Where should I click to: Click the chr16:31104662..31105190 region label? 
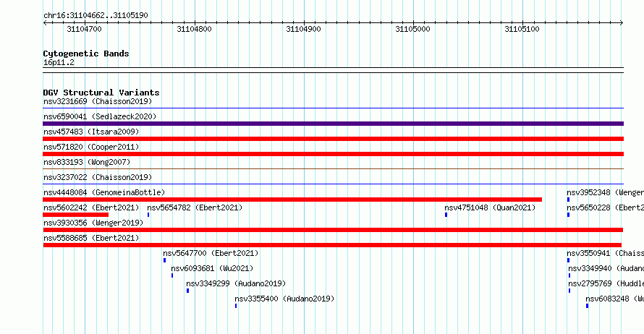point(96,15)
